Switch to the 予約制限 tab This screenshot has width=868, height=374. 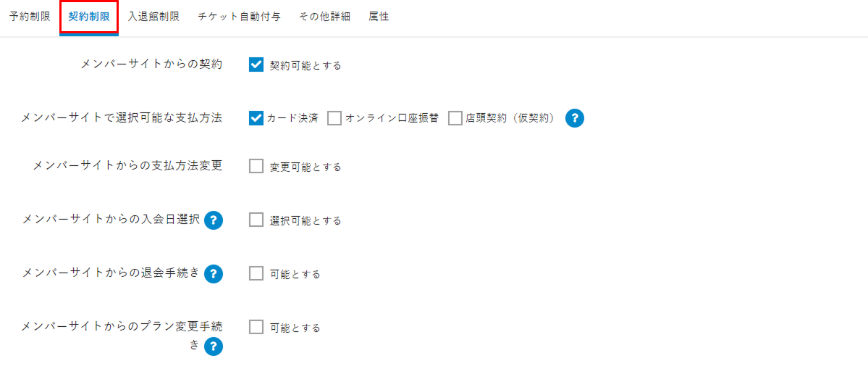pyautogui.click(x=30, y=17)
